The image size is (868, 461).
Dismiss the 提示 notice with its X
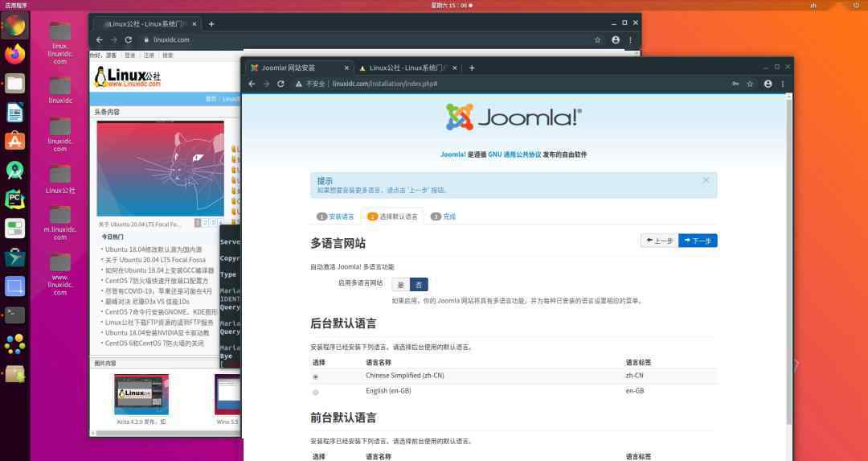click(706, 180)
